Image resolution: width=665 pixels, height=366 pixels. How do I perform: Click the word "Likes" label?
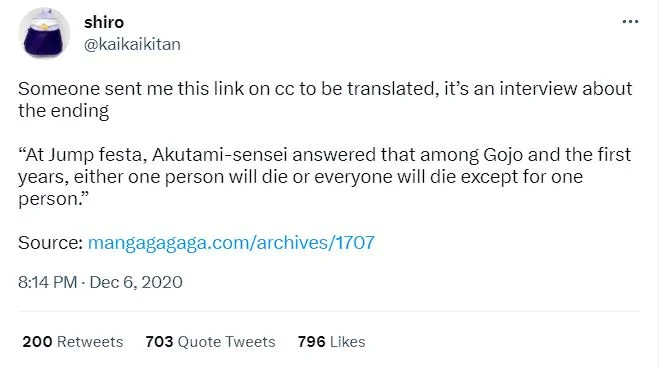348,341
